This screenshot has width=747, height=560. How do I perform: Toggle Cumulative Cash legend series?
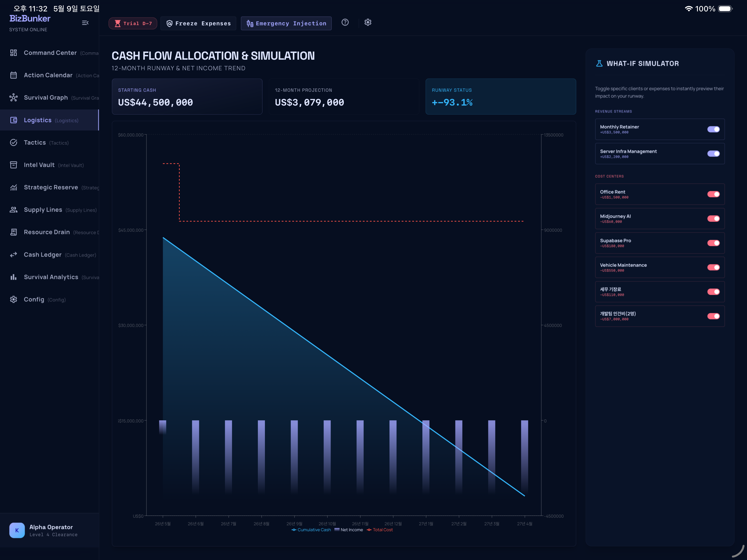[311, 530]
